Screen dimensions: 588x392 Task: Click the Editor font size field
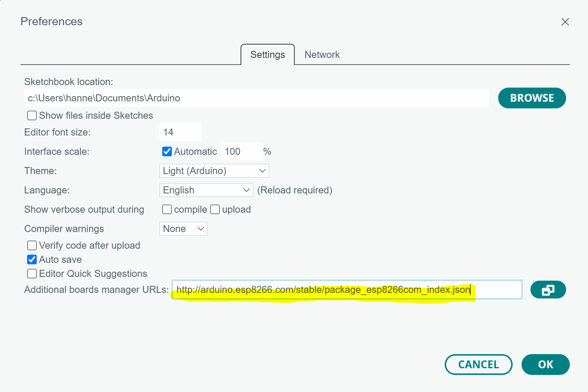[180, 132]
